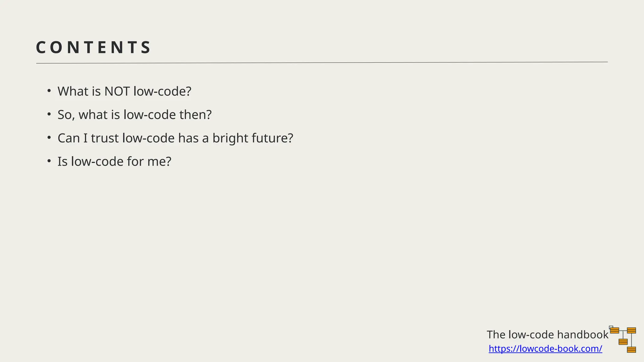Click the bottom orange box in diagram logo
Image resolution: width=644 pixels, height=362 pixels.
631,350
